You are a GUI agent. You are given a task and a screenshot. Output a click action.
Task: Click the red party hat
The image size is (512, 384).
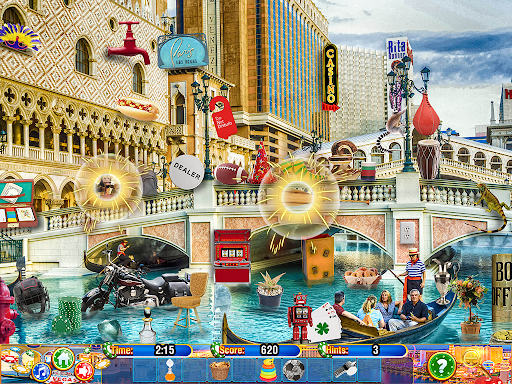[x=260, y=163]
